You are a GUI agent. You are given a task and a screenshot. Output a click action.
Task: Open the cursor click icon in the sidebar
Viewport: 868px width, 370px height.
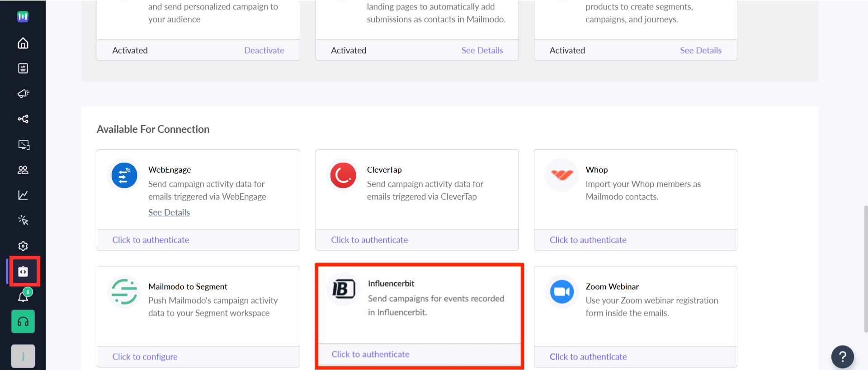(23, 220)
